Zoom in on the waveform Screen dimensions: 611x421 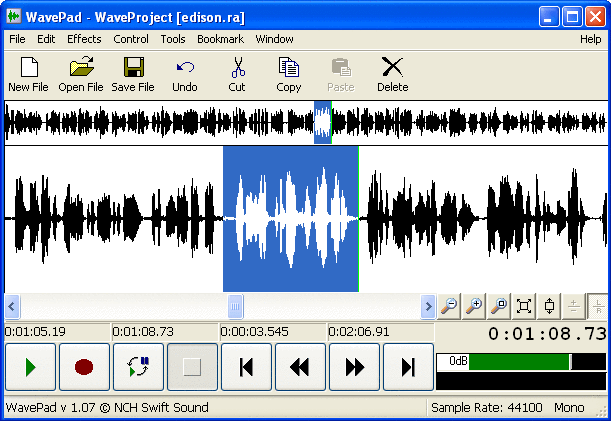coord(475,306)
